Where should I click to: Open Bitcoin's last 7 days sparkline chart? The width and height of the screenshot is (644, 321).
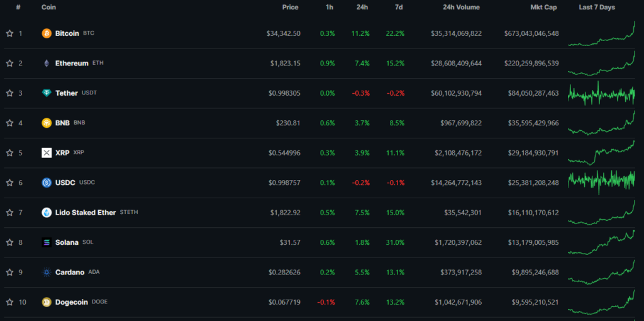tap(601, 35)
